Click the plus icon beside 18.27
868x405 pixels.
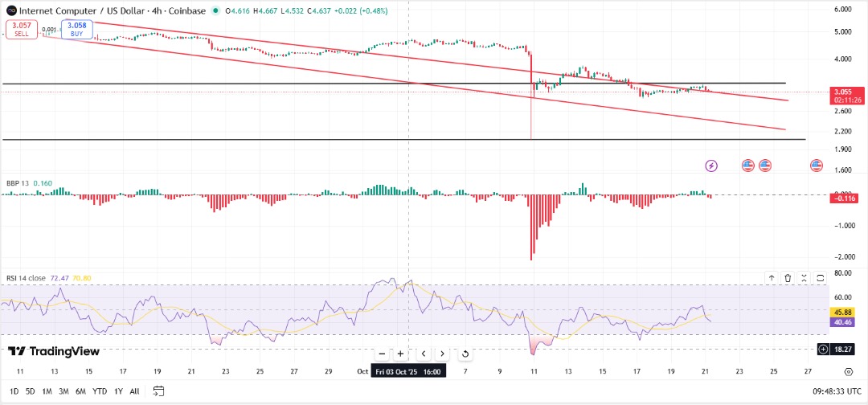tap(823, 349)
